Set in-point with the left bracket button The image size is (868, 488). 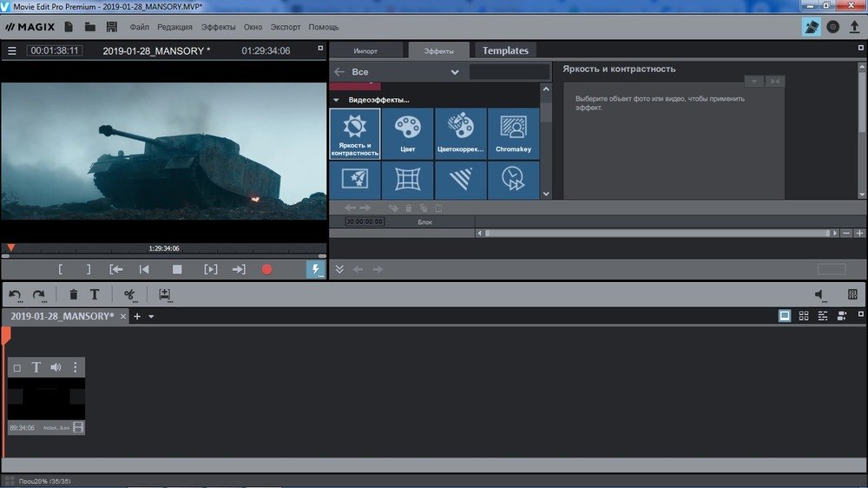pyautogui.click(x=61, y=270)
